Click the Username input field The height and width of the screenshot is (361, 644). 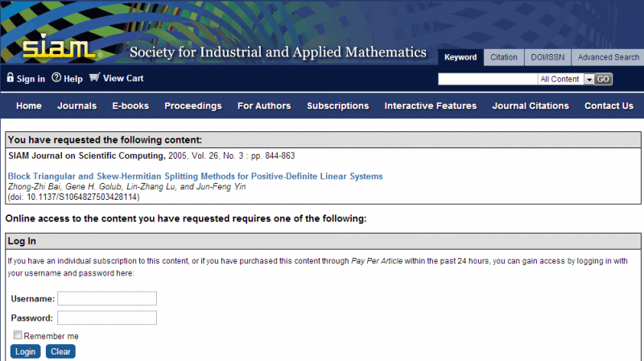click(107, 298)
